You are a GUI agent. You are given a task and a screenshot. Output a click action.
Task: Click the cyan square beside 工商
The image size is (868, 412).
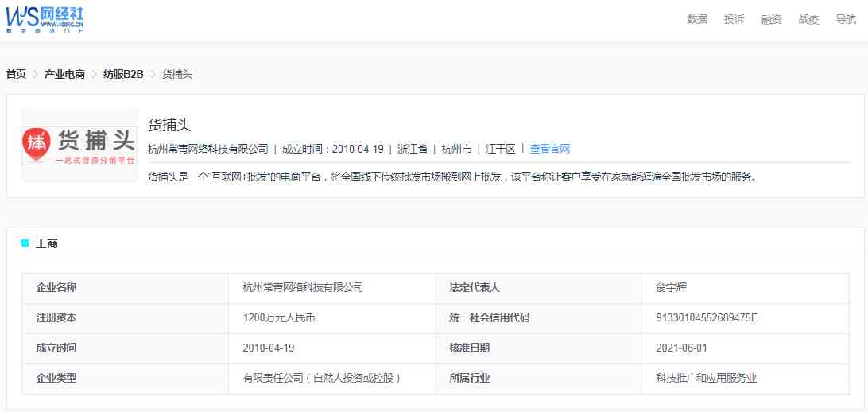pos(25,243)
